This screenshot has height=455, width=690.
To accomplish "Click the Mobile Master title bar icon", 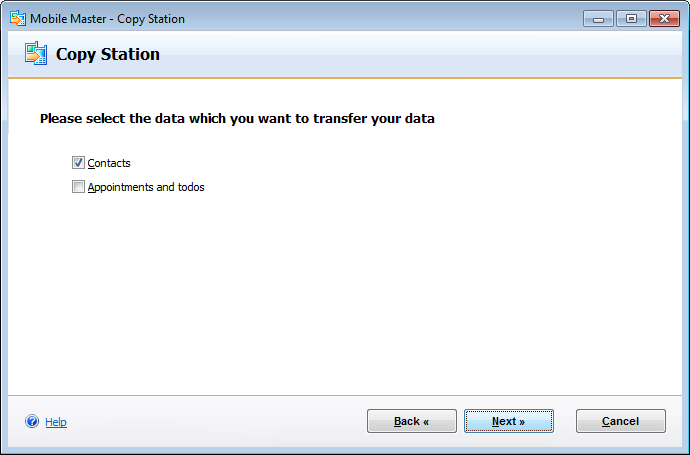I will [x=17, y=18].
